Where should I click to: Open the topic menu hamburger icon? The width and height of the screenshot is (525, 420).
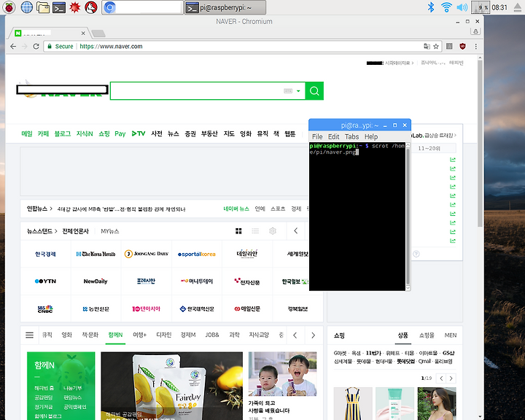click(29, 335)
